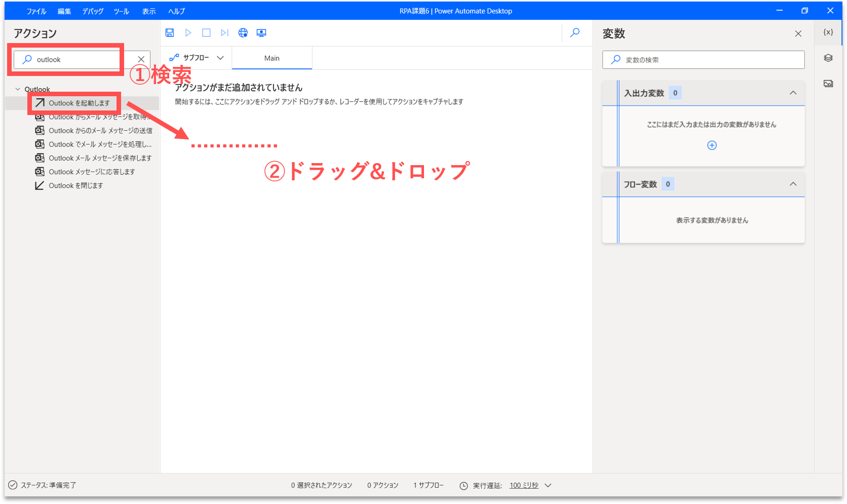The width and height of the screenshot is (847, 504).
Task: Click the 変数の検索 input field
Action: [x=709, y=60]
